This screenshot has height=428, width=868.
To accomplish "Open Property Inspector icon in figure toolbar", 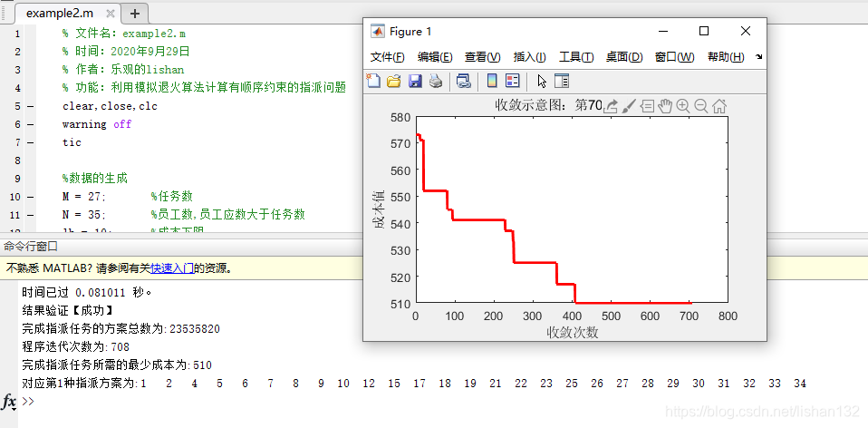I will coord(562,82).
